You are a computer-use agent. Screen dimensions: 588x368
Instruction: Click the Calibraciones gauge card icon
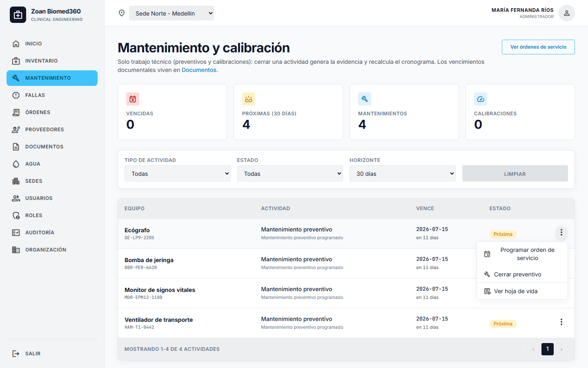point(481,99)
